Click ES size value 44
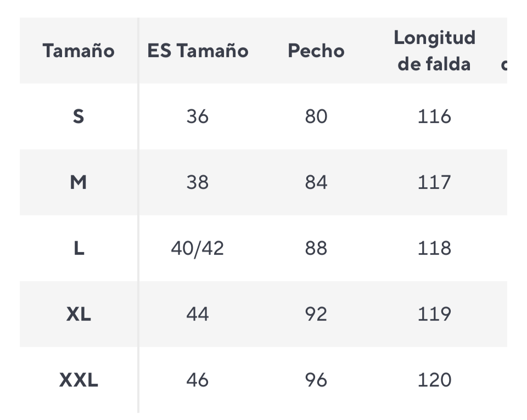The height and width of the screenshot is (420, 527). coord(198,314)
